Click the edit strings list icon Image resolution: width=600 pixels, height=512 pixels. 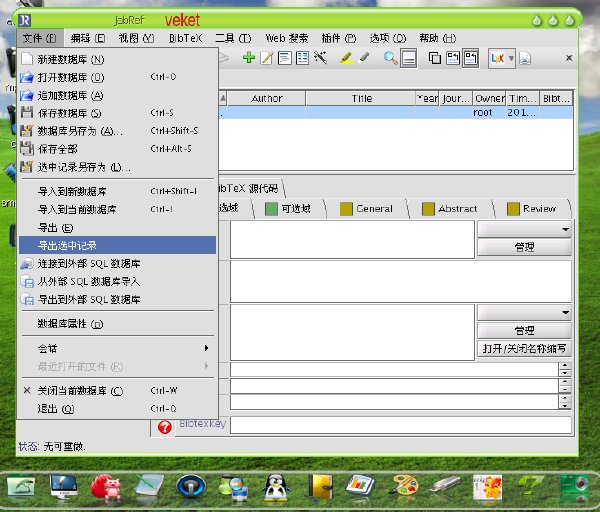(302, 58)
